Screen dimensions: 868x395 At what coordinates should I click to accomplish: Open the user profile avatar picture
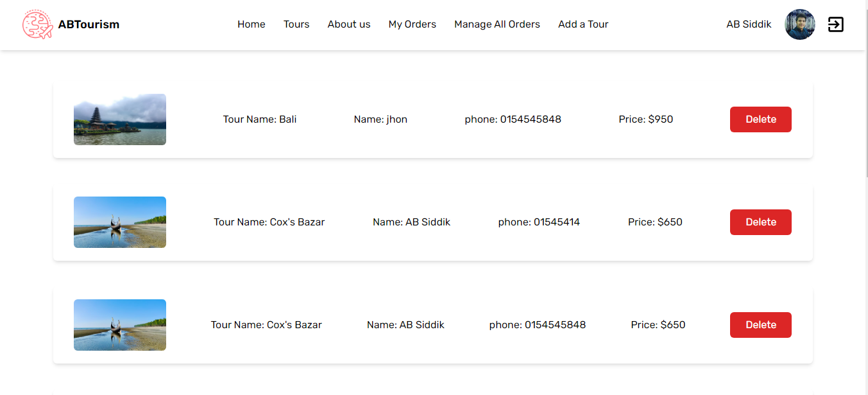pyautogui.click(x=799, y=24)
